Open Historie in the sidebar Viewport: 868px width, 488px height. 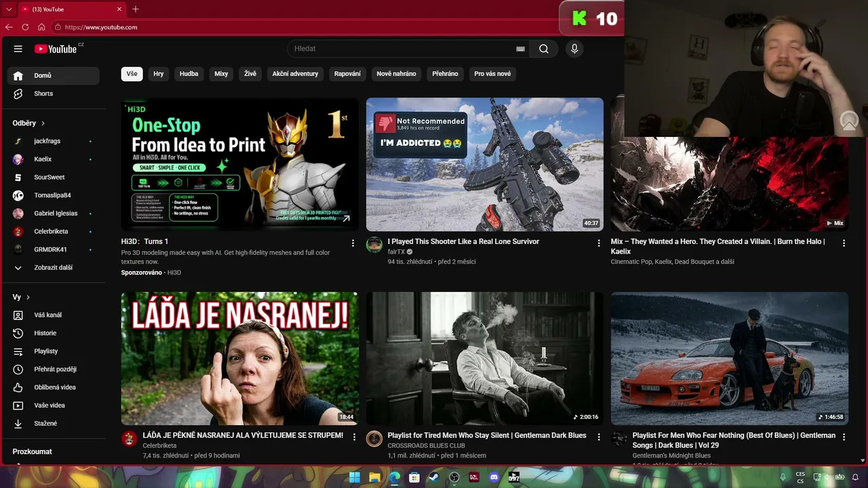[54, 333]
